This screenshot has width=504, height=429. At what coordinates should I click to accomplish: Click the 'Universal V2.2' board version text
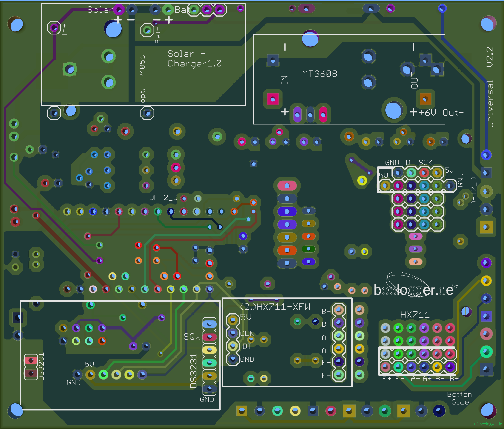tap(490, 87)
